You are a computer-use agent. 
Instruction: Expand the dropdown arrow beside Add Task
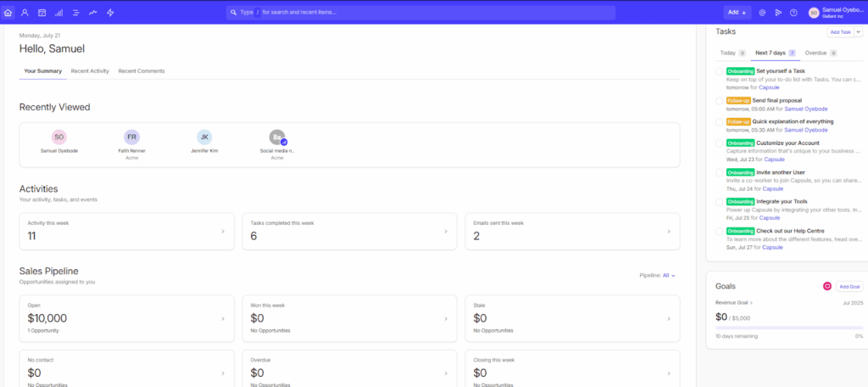point(858,31)
